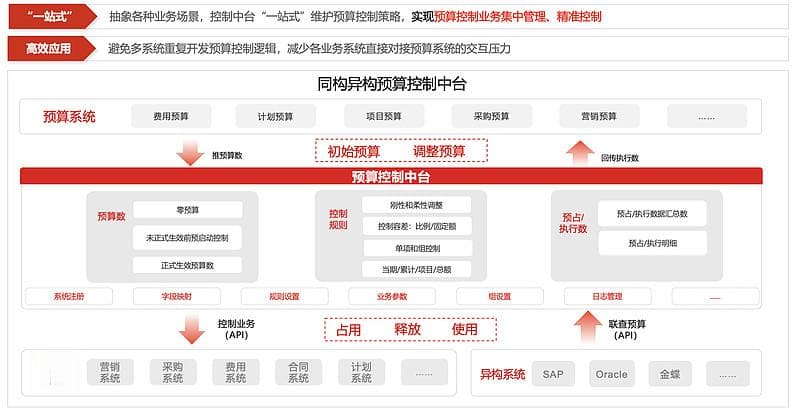Select 未正式生效前预启动控制 item
This screenshot has height=414, width=800.
point(187,238)
